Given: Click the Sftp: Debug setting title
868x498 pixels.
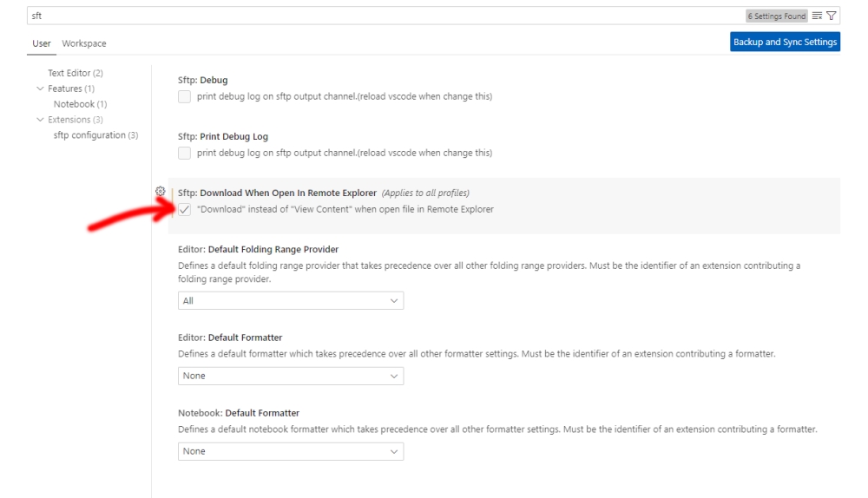Looking at the screenshot, I should [x=202, y=80].
